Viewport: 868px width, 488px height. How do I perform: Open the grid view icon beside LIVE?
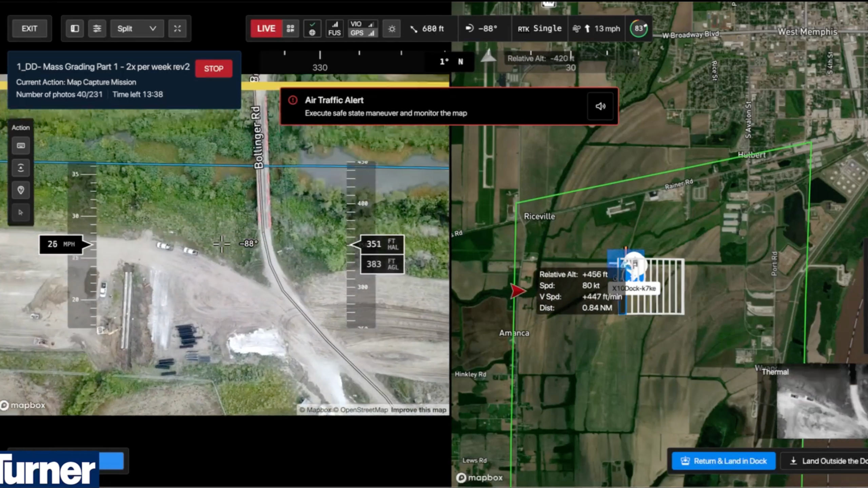pos(290,28)
